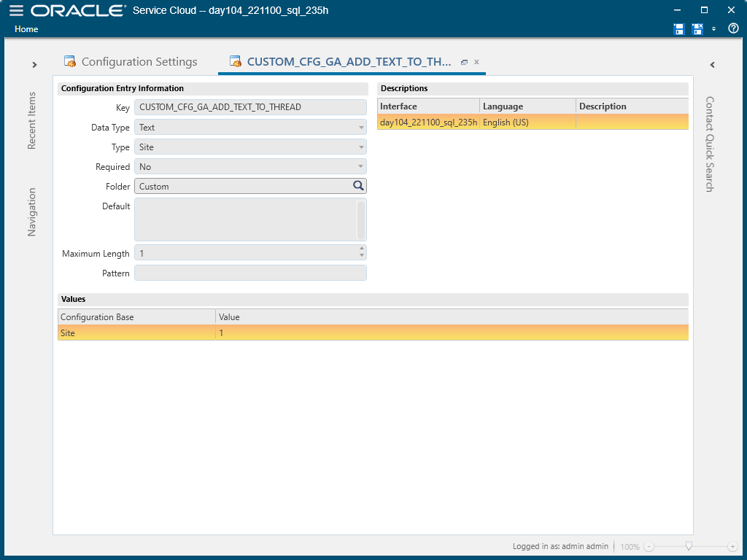Viewport: 747px width, 560px height.
Task: Close the CUSTOM_CFG_GA_ADD_TEXT_TO_TH... tab
Action: click(x=476, y=62)
